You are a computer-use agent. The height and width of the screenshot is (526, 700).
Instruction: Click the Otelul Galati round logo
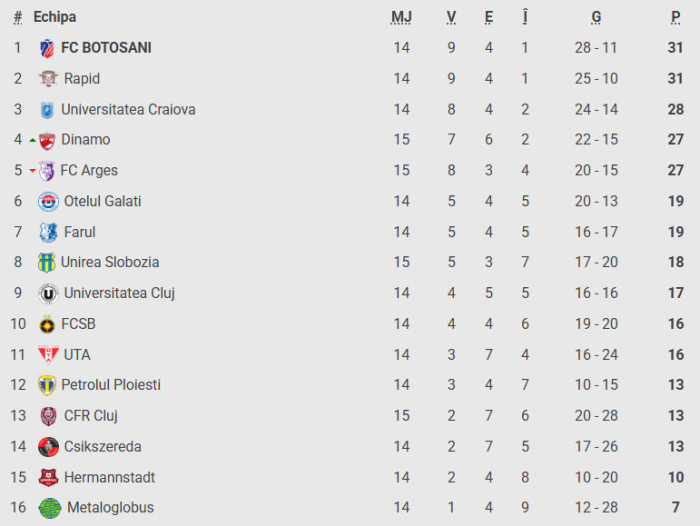tap(48, 202)
